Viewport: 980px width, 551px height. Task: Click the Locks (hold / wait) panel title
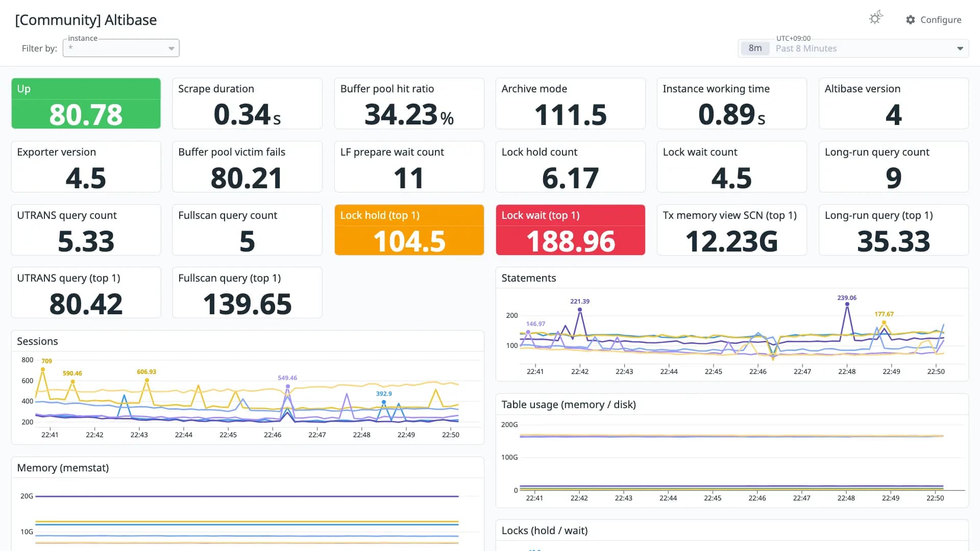click(x=545, y=531)
